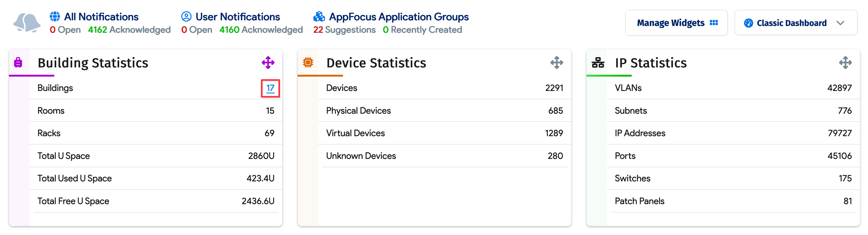Image resolution: width=868 pixels, height=235 pixels.
Task: Click the 22 Suggestions count
Action: click(344, 30)
